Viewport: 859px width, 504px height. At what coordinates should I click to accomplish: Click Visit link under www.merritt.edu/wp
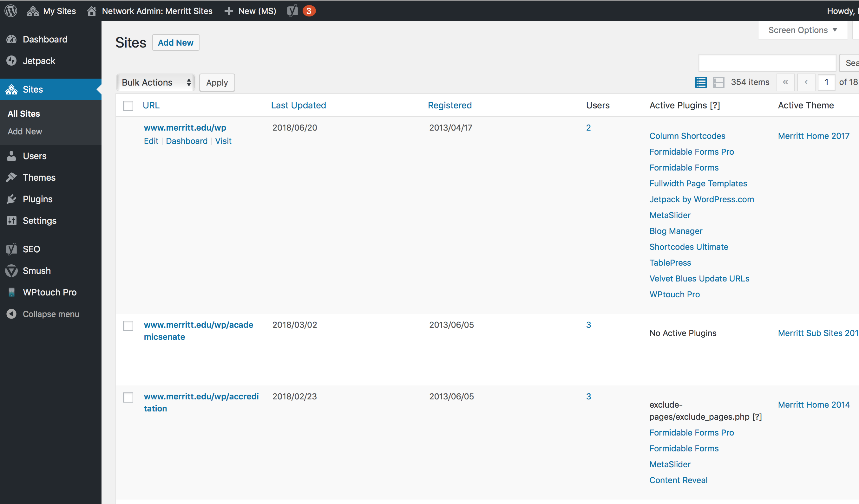click(x=223, y=141)
